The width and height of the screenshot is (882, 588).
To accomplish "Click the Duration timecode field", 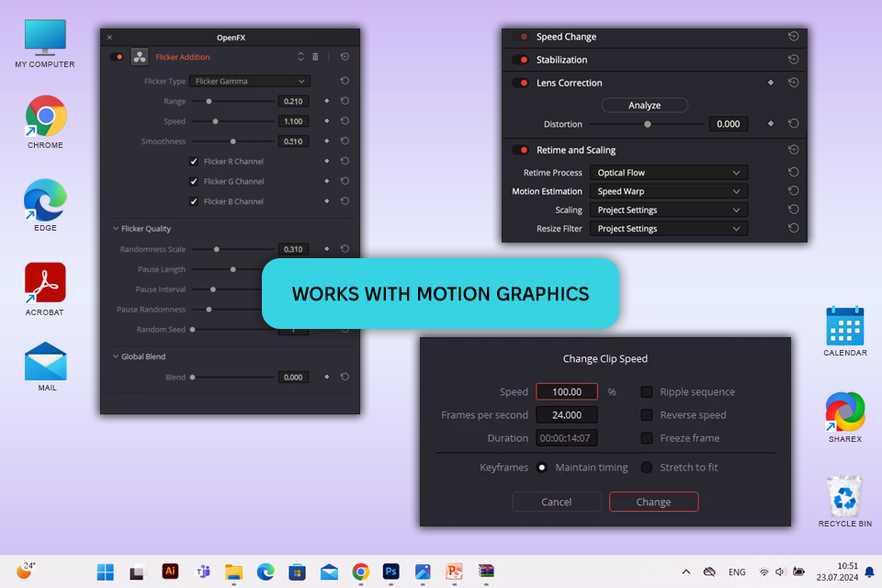I will pyautogui.click(x=567, y=437).
